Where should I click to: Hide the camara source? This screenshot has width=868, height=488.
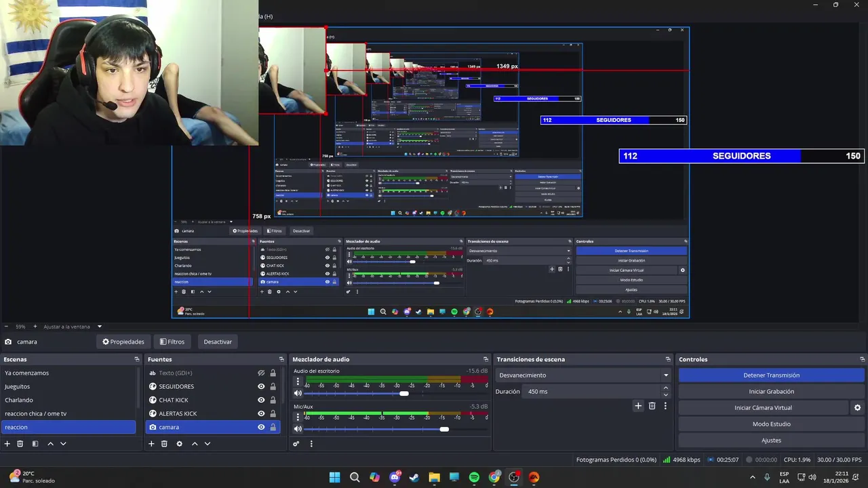click(x=261, y=427)
